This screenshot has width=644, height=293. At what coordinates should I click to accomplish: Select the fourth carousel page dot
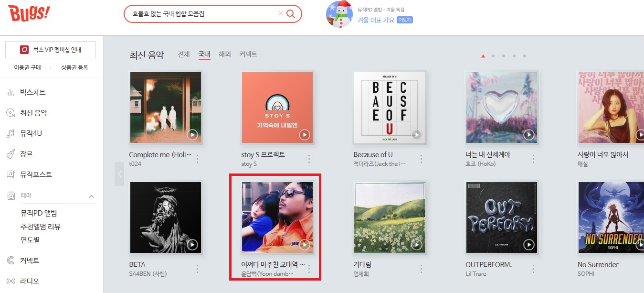pyautogui.click(x=514, y=56)
